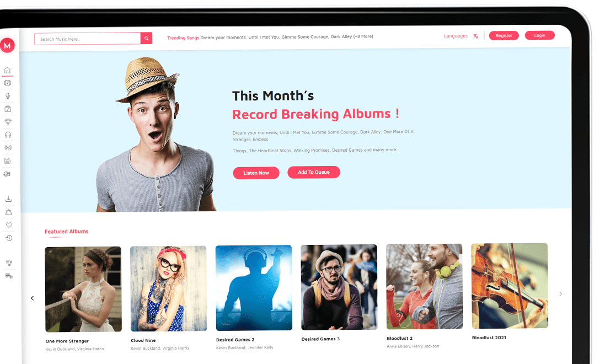Click the radio broadcast icon in sidebar

(x=8, y=148)
